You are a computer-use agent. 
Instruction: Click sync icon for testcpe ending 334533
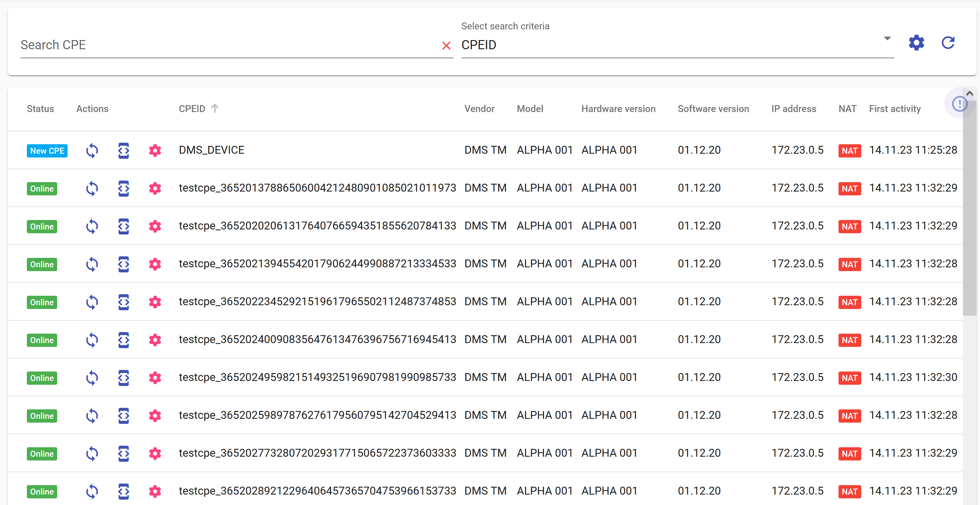click(92, 264)
